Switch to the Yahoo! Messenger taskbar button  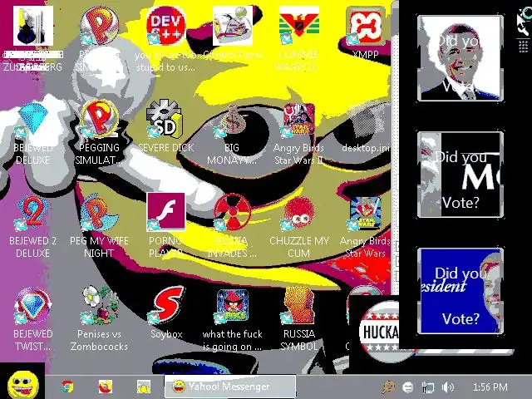[x=230, y=387]
